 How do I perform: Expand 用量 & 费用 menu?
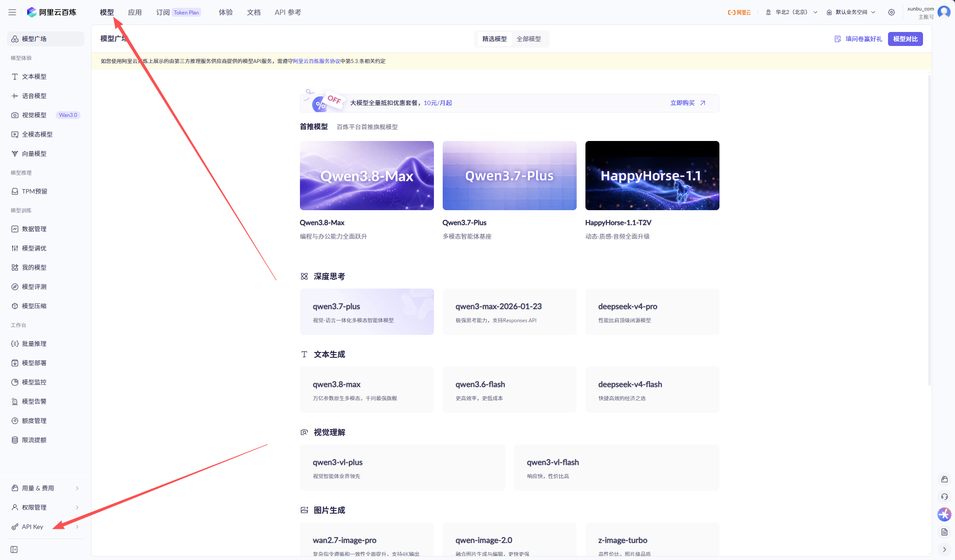click(46, 488)
